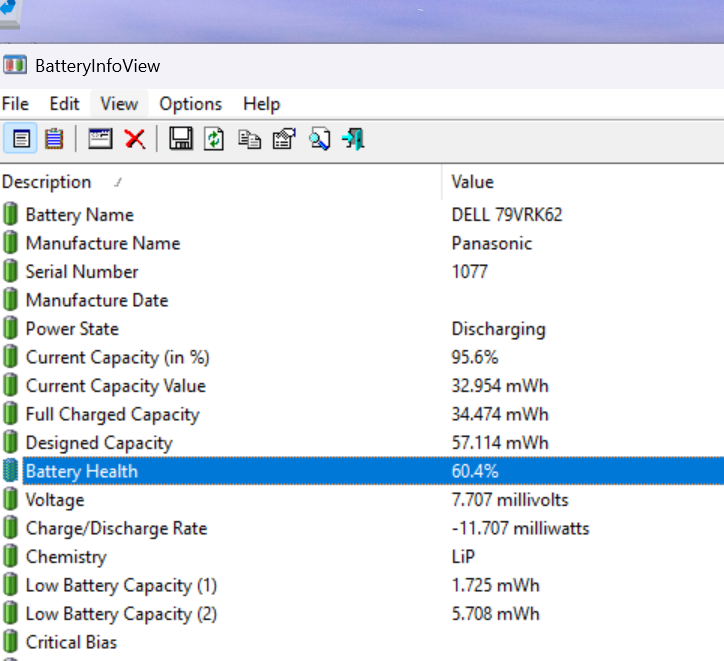Click the LiP chemistry value
724x661 pixels.
[463, 557]
